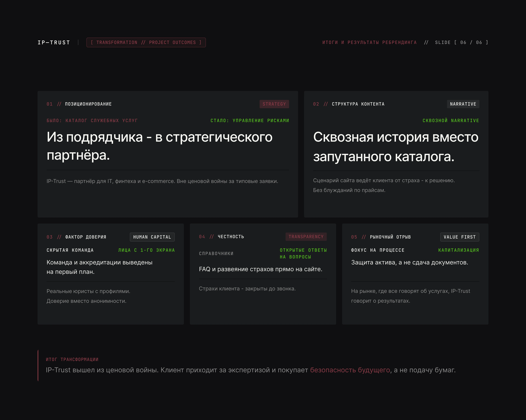Viewport: 526px width, 420px height.
Task: Click 'БЫЛО: КАТАЛОГ СЛУЖЕБНЫХ УСЛУГ' text
Action: click(92, 121)
